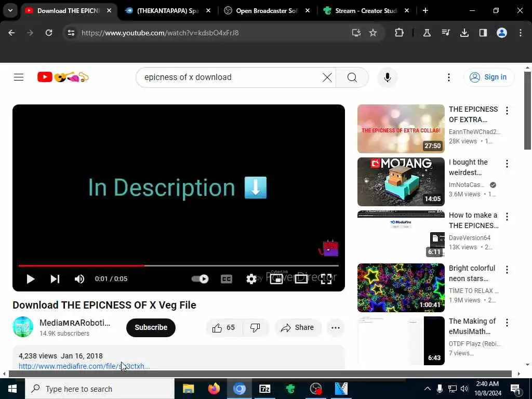Open options for Bright colorful neon video

(507, 270)
